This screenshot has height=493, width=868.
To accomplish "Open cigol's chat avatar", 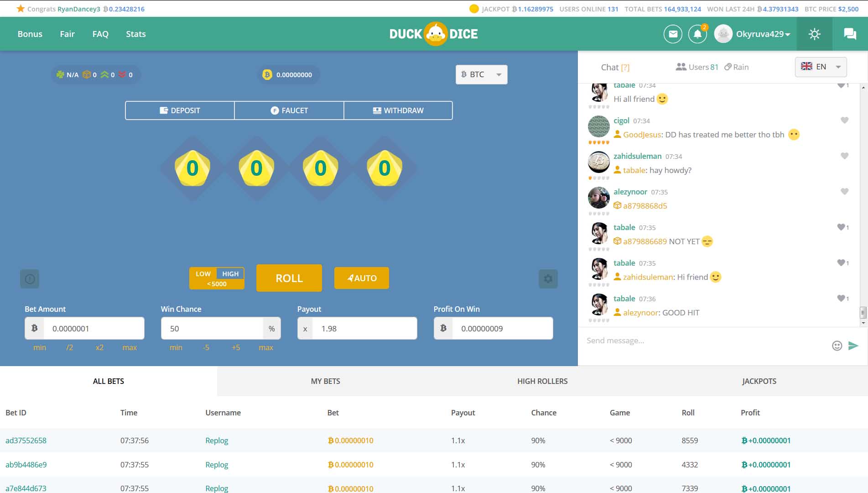I will click(599, 126).
